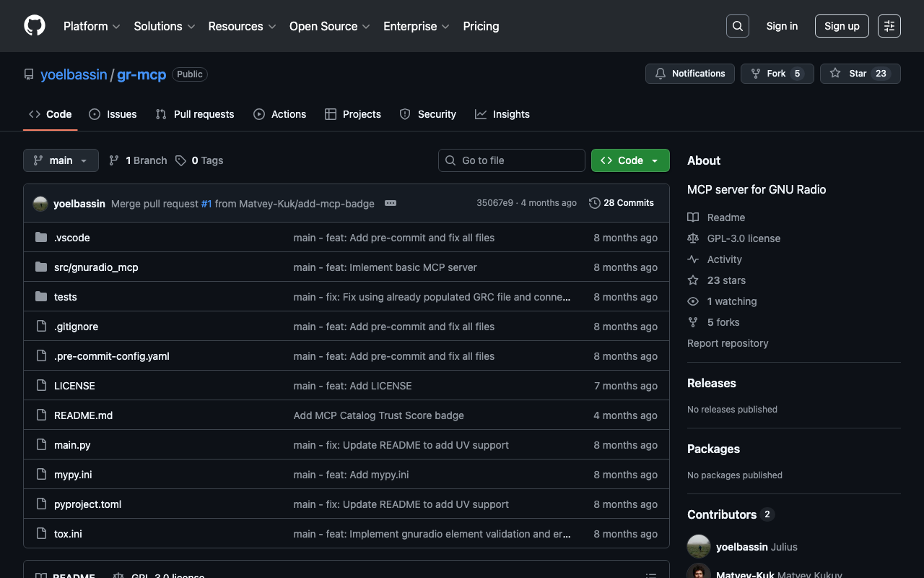The height and width of the screenshot is (578, 924).
Task: Expand the green Code dropdown
Action: 630,160
